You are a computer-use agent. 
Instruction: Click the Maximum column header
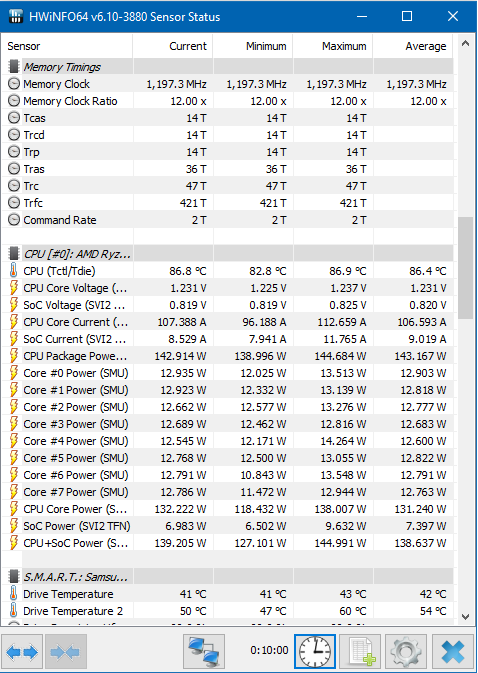coord(333,46)
